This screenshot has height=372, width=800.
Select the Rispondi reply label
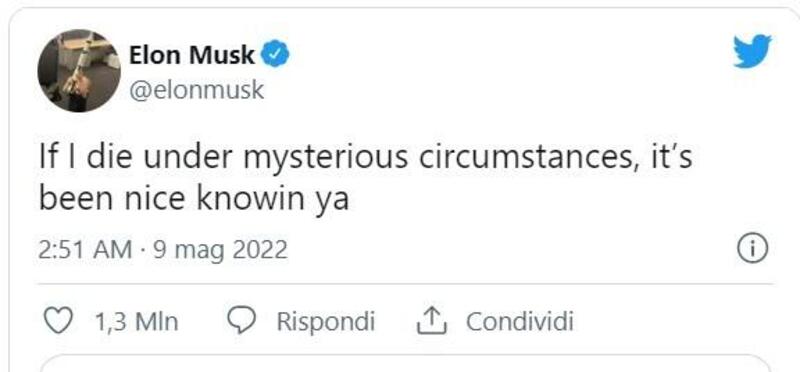(x=326, y=322)
